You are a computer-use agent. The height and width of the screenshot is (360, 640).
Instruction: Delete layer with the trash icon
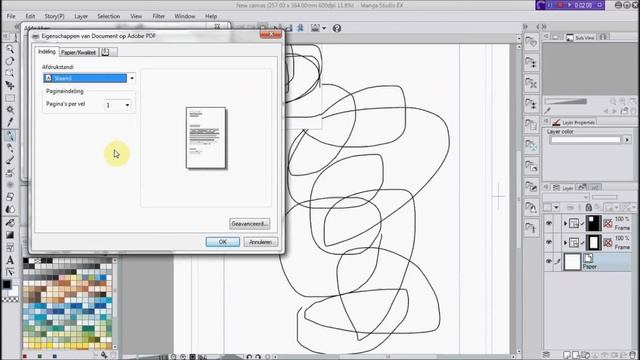click(632, 355)
